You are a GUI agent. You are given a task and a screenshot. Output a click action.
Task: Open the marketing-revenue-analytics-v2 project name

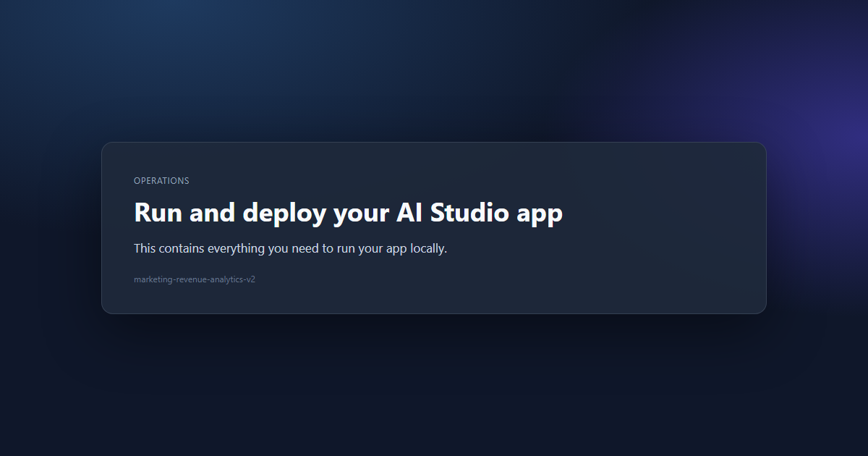(x=194, y=279)
